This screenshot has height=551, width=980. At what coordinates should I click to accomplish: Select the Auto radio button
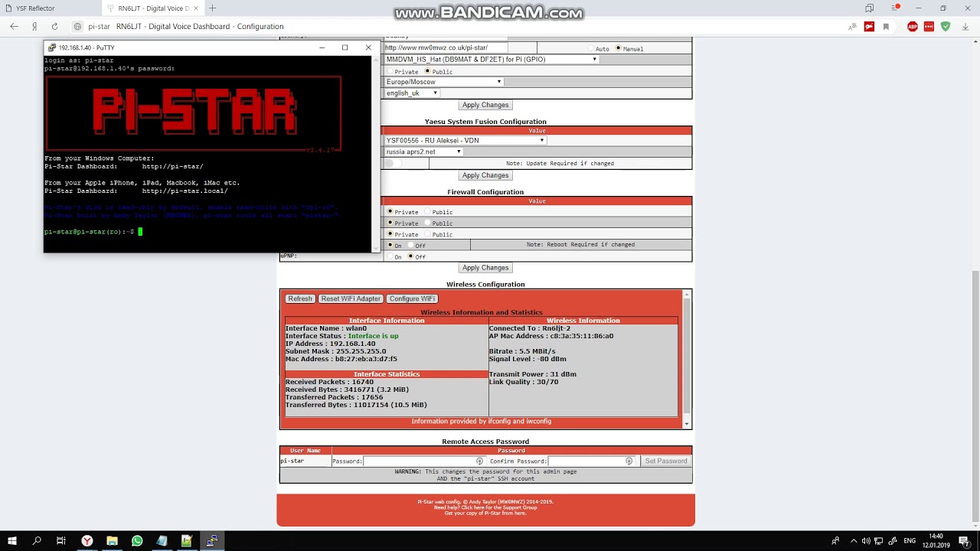(591, 48)
